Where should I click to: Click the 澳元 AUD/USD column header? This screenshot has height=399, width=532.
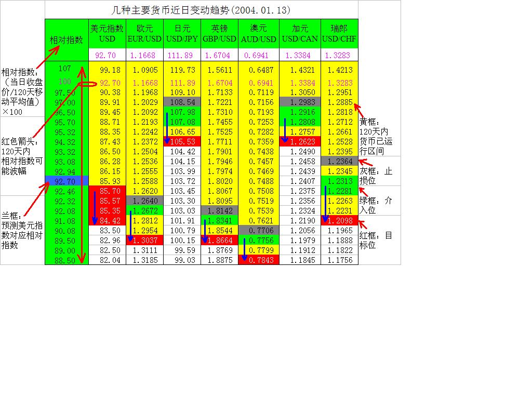[258, 33]
